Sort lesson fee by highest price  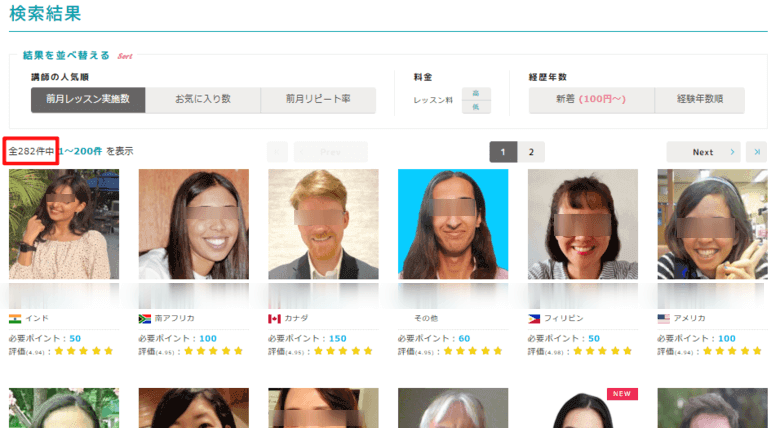tap(476, 93)
